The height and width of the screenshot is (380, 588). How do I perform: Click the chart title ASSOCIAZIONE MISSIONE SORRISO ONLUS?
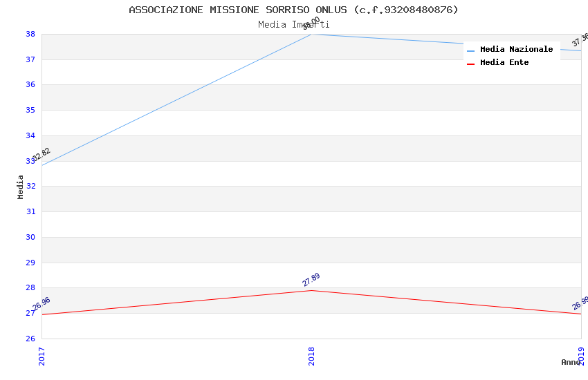click(x=293, y=10)
